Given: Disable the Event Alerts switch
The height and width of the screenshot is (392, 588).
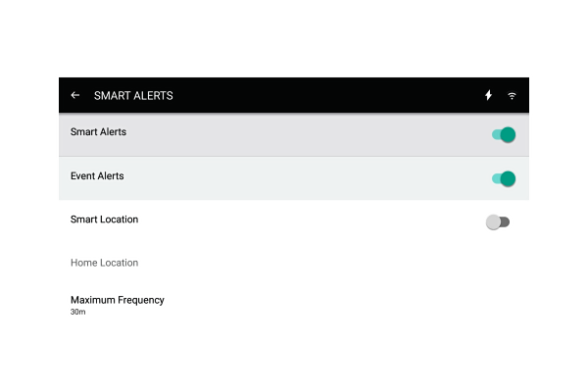Looking at the screenshot, I should coord(504,178).
